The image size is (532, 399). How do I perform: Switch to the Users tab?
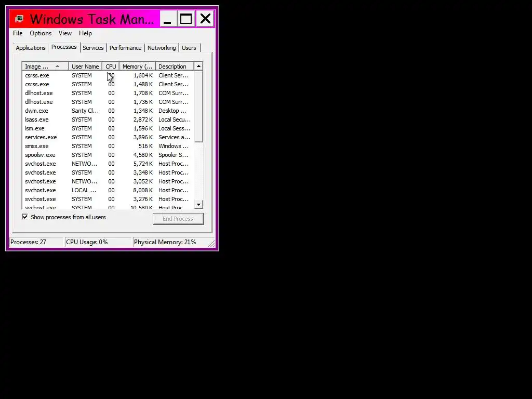[x=189, y=48]
